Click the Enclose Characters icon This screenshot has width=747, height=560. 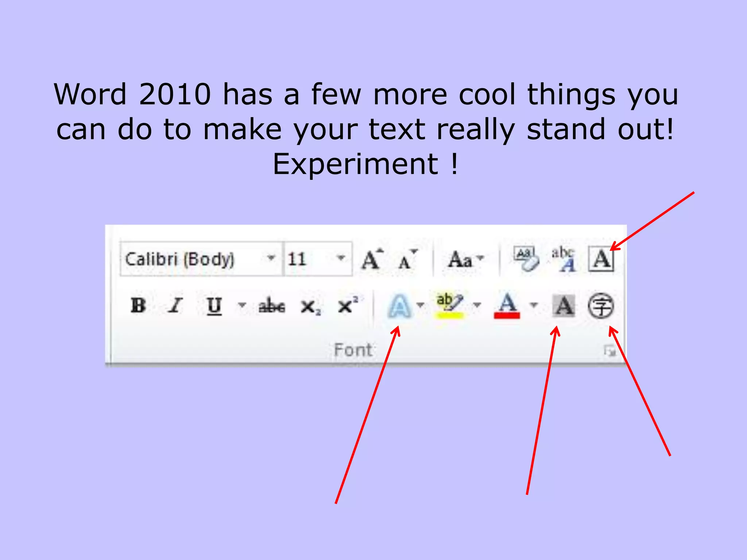coord(601,306)
